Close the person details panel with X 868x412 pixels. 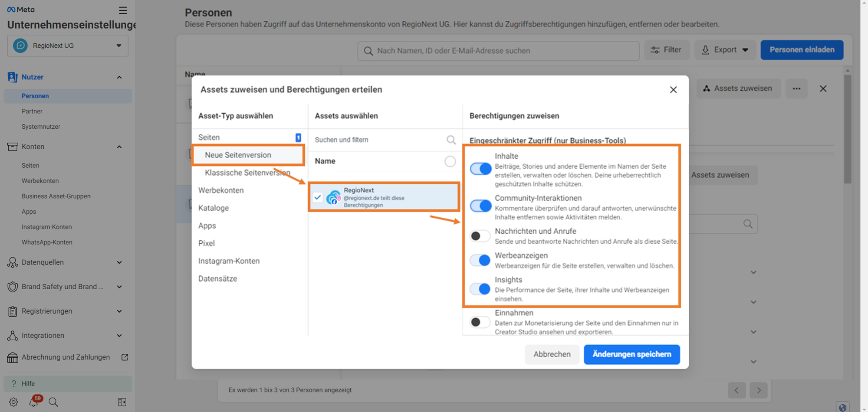(823, 88)
